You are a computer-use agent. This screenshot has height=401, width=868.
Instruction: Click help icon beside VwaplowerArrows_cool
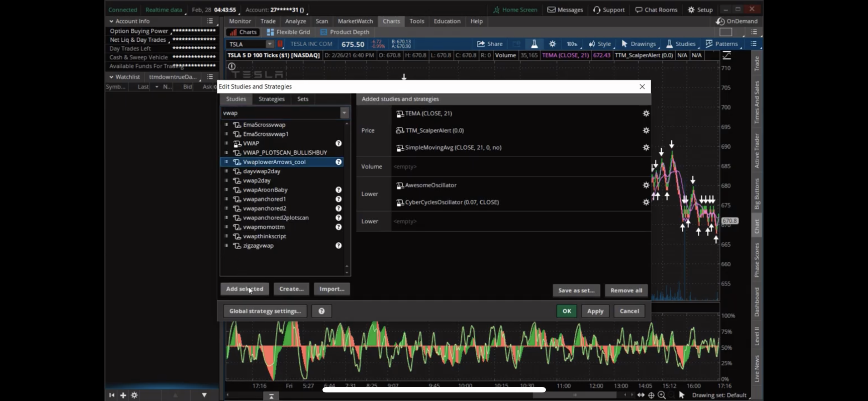tap(338, 162)
